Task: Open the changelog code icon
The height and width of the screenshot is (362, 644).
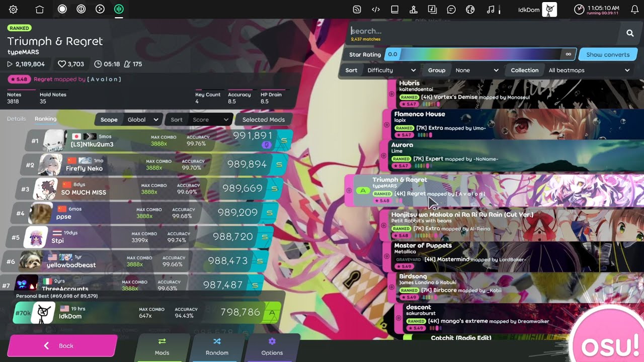Action: coord(376,9)
